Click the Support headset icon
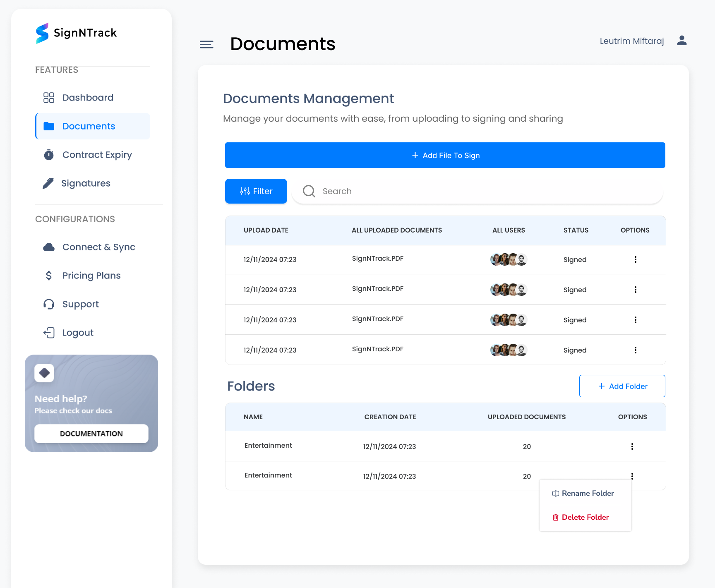The height and width of the screenshot is (588, 715). pyautogui.click(x=49, y=304)
